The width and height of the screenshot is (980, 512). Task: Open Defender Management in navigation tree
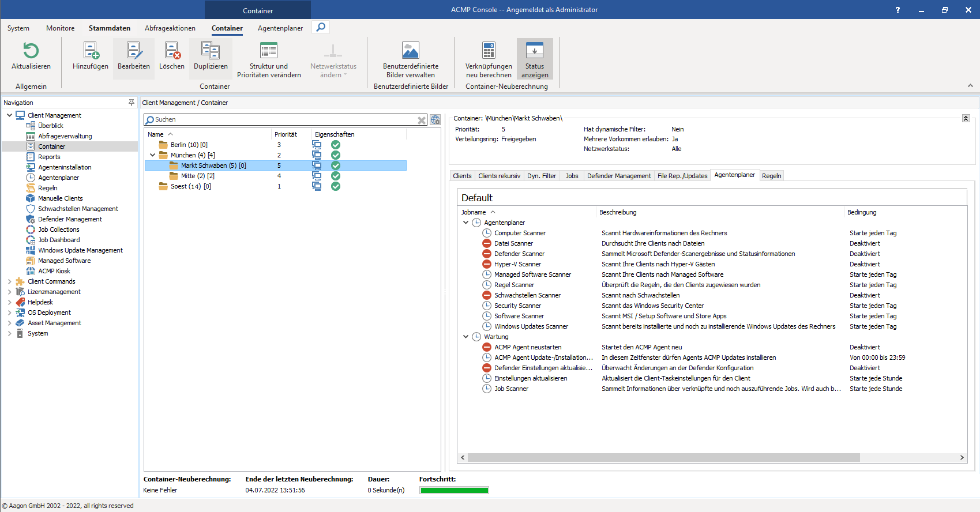pos(70,219)
